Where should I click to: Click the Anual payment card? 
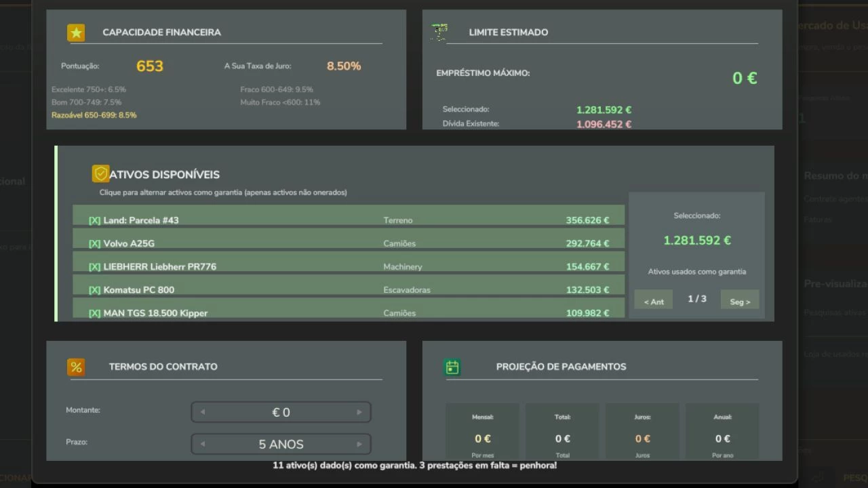(722, 432)
